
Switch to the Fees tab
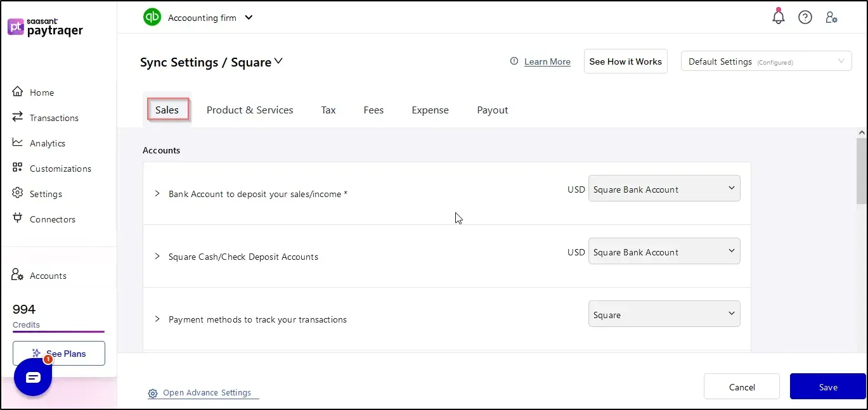tap(373, 110)
